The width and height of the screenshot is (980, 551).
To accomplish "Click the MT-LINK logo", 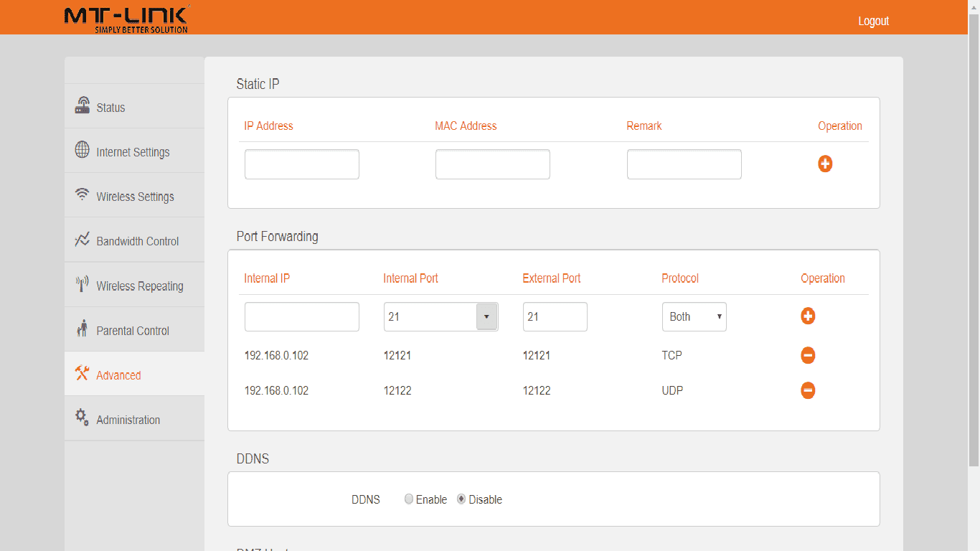I will (126, 19).
